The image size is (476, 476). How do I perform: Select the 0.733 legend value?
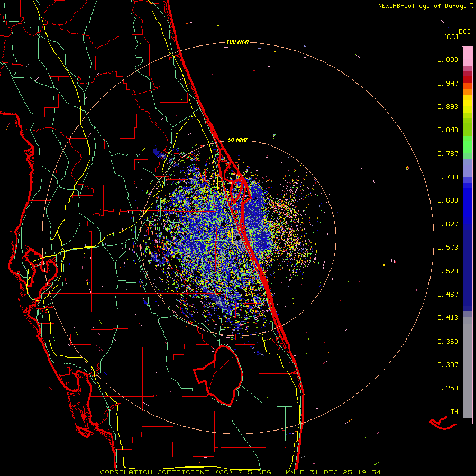point(448,177)
